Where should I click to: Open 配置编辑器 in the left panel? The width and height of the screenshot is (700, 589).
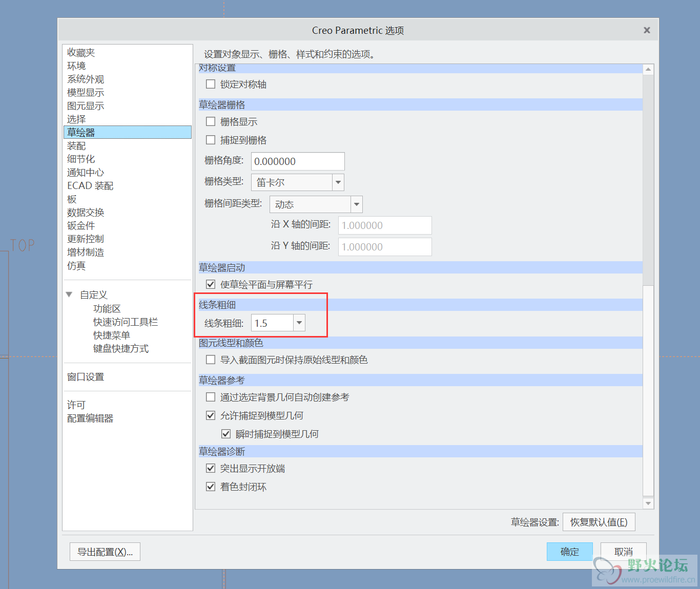90,418
